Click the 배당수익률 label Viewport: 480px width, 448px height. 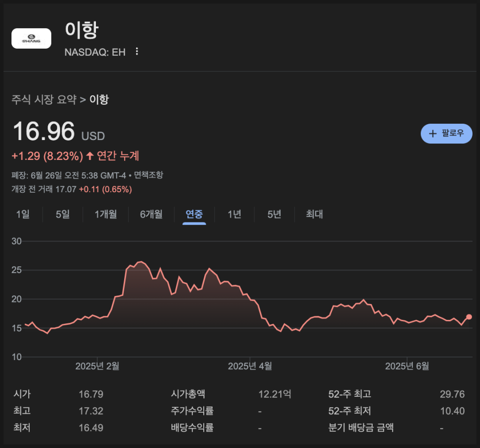pyautogui.click(x=192, y=428)
